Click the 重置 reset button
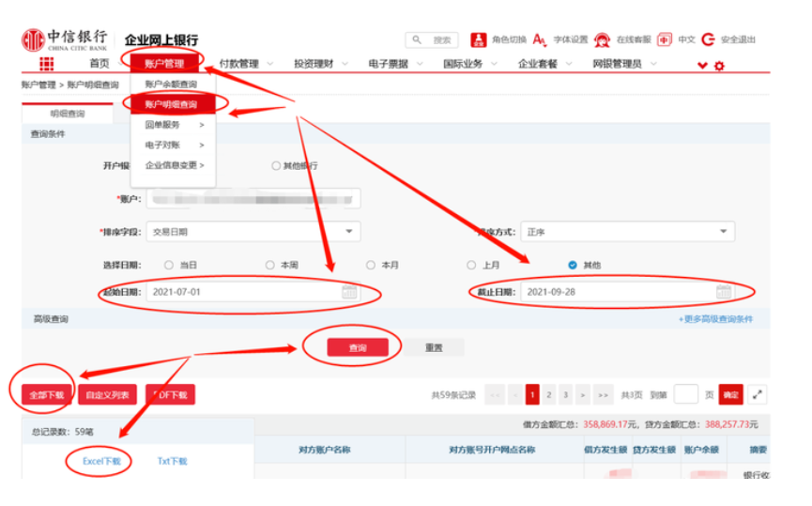This screenshot has height=506, width=812. pyautogui.click(x=434, y=347)
